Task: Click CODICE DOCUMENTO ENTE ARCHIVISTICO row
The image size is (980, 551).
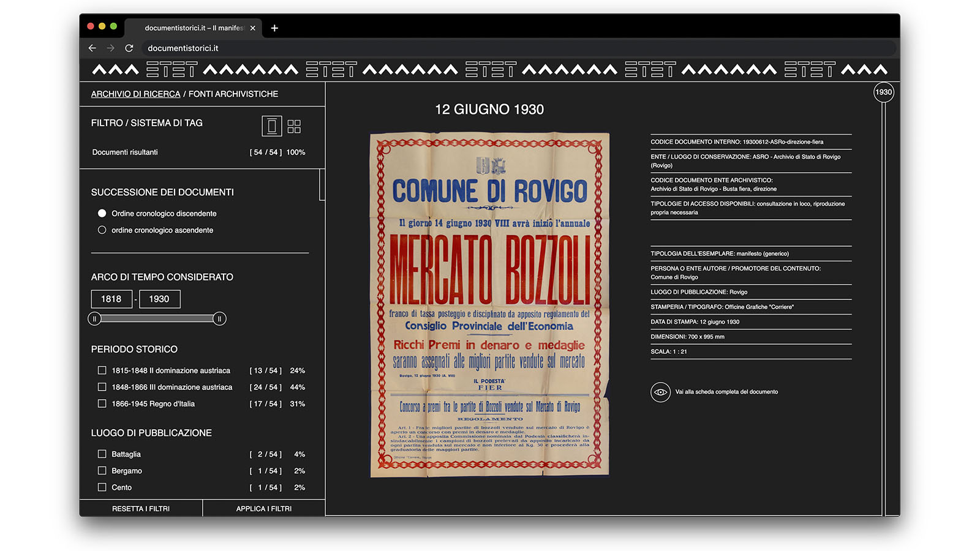Action: (751, 184)
